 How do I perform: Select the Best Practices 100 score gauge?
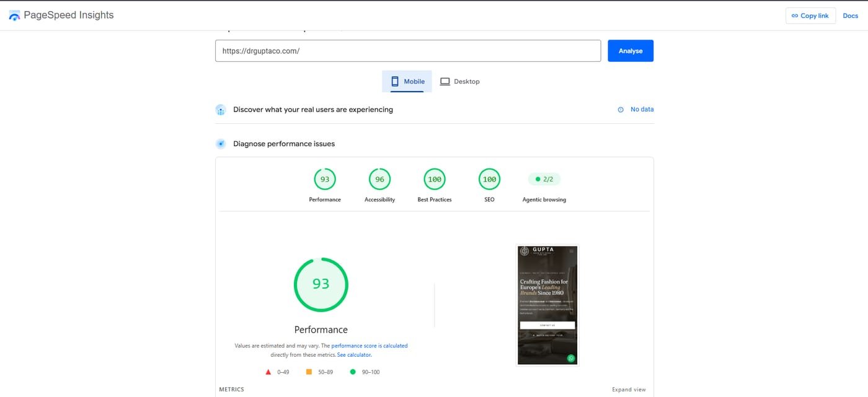435,180
